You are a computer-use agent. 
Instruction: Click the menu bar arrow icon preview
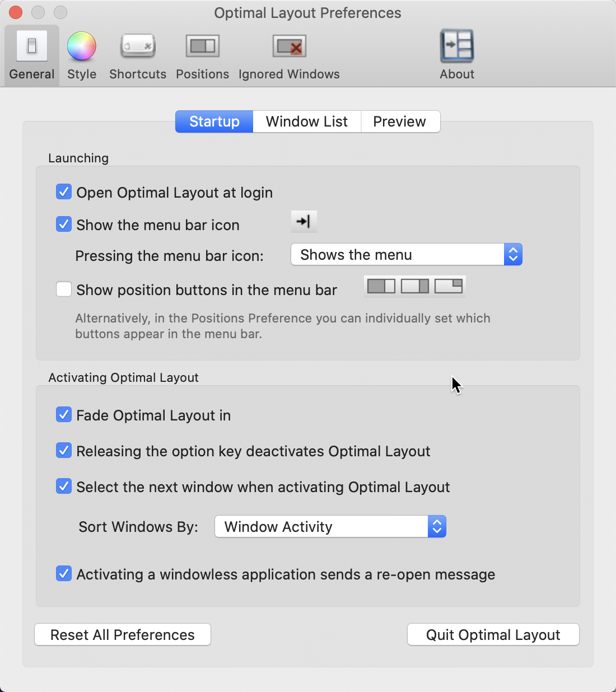click(304, 222)
